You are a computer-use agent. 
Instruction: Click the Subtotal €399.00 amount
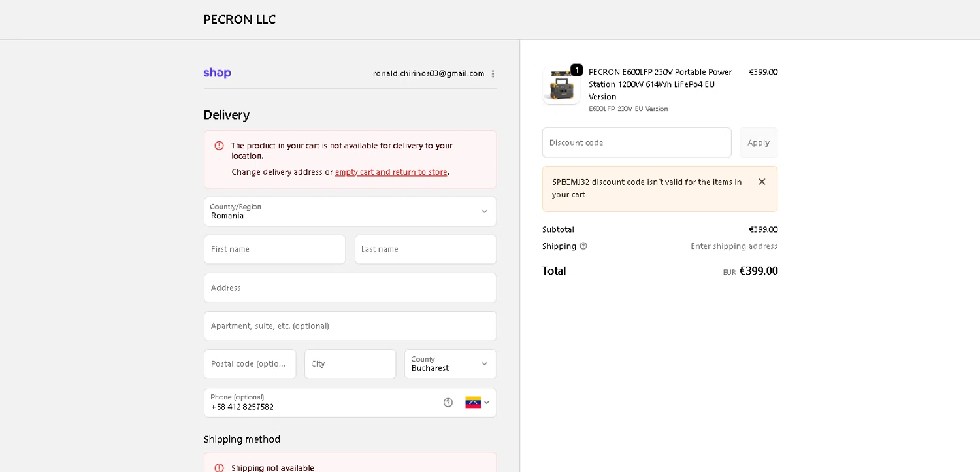coord(763,229)
